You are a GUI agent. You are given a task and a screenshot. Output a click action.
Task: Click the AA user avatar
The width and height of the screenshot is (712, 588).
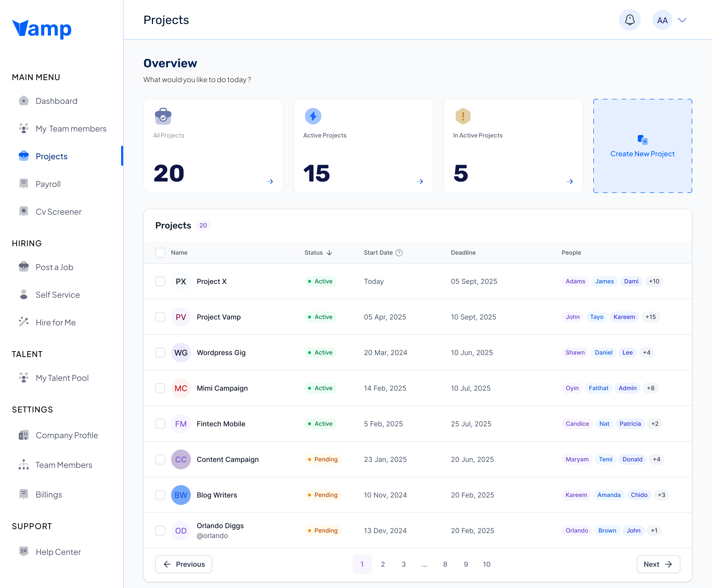662,20
